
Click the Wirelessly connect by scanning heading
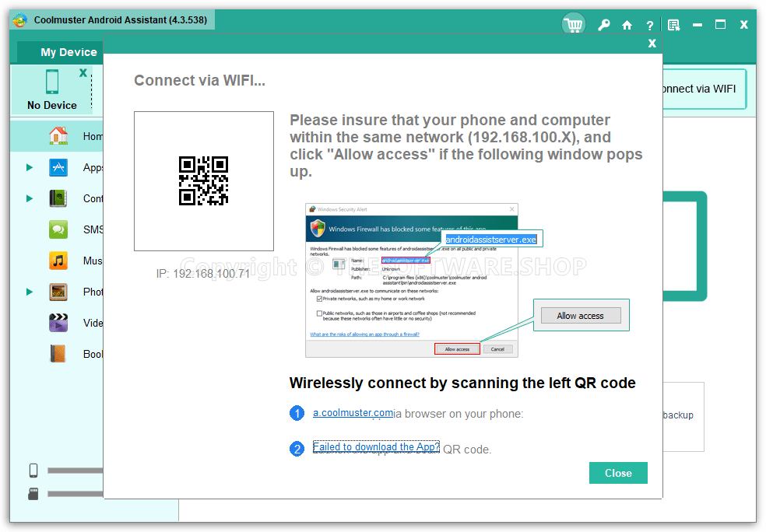(462, 383)
